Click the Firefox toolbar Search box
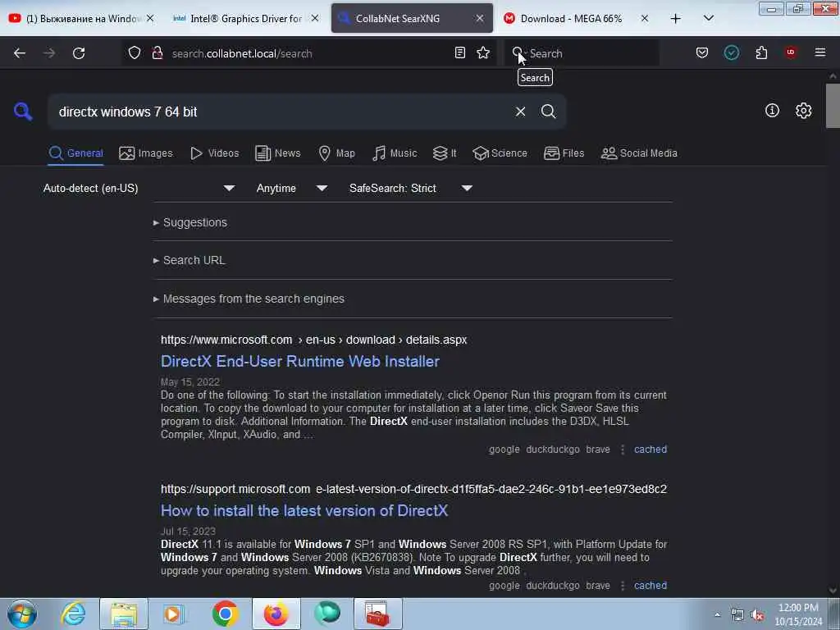This screenshot has height=630, width=840. (x=582, y=53)
